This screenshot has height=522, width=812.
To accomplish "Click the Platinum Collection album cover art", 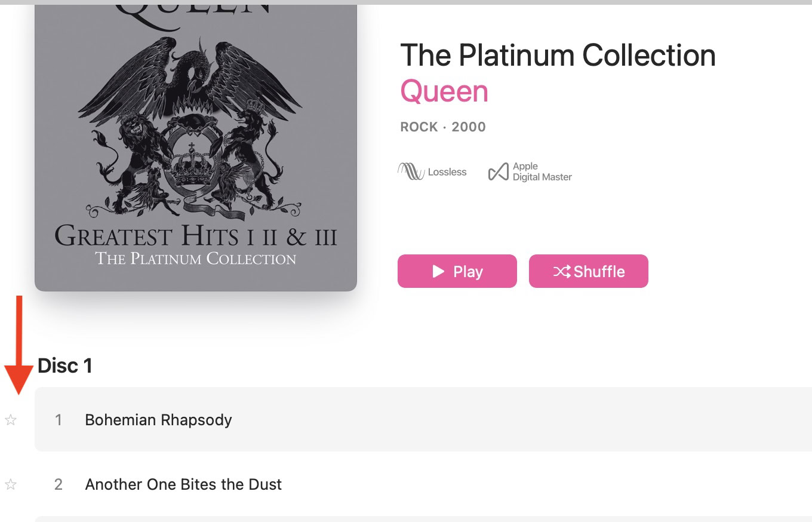I will pos(196,143).
